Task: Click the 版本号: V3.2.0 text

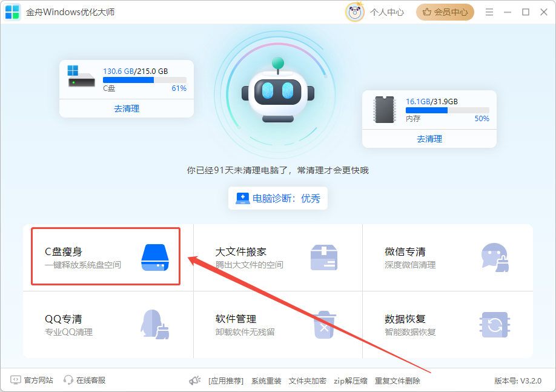Action: (x=518, y=380)
